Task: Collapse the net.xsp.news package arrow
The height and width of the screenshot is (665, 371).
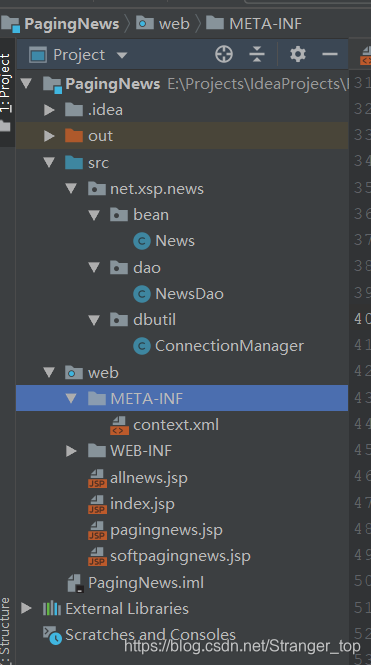Action: (71, 188)
